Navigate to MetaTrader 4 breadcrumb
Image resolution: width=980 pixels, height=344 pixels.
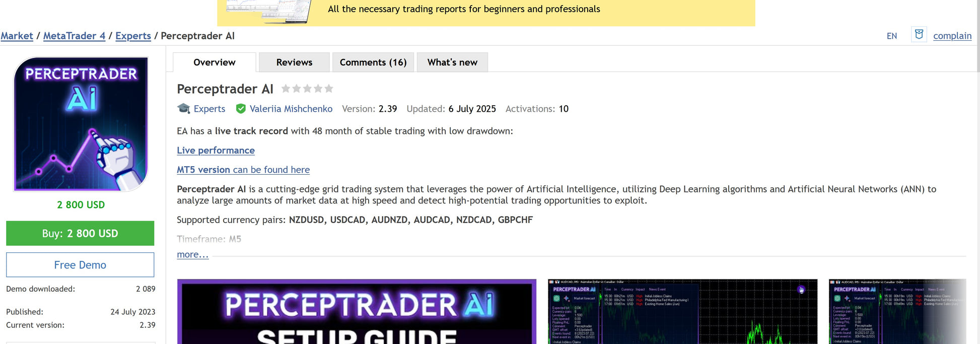(x=74, y=36)
